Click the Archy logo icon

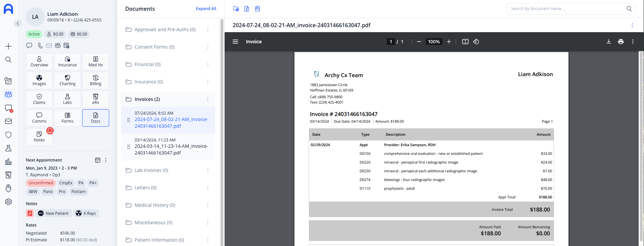coord(8,9)
